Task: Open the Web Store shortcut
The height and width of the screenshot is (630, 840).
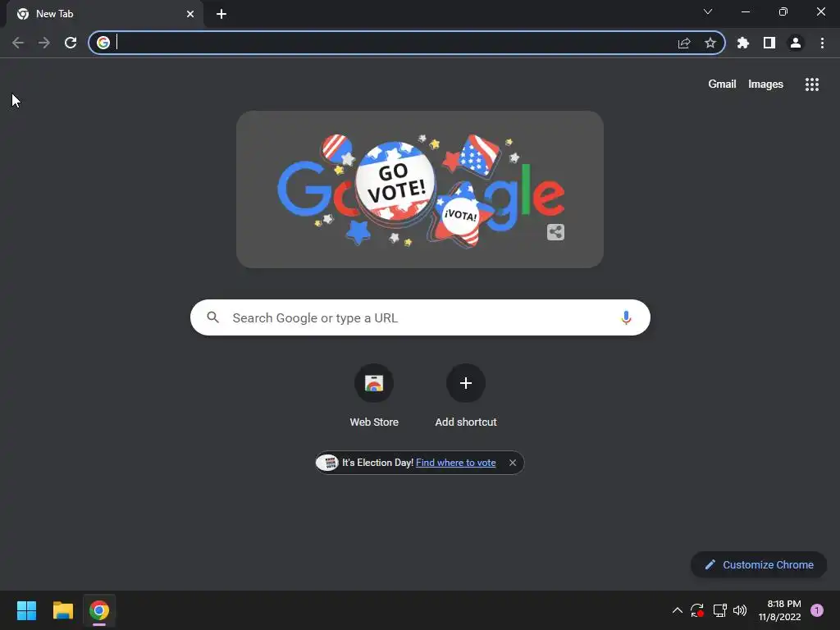Action: (x=374, y=396)
